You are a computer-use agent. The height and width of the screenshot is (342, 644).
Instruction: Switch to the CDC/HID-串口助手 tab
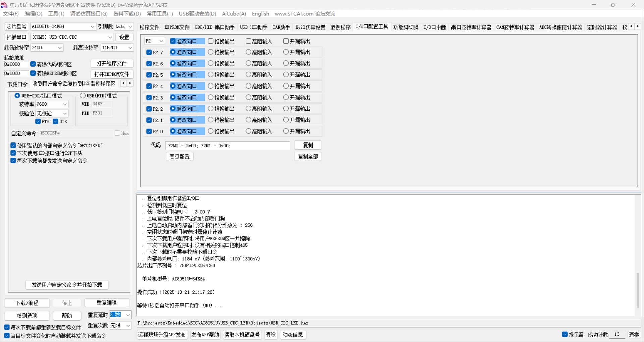(x=214, y=27)
